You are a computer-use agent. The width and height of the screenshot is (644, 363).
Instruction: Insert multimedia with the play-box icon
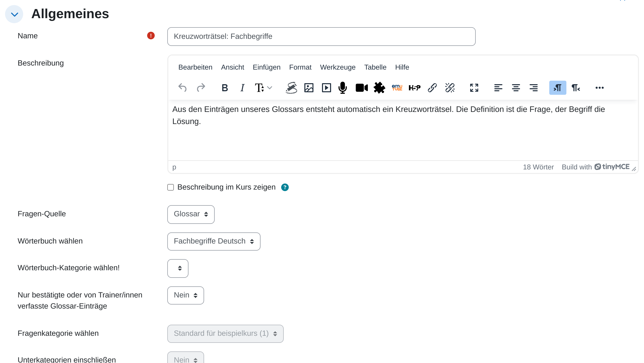(327, 88)
